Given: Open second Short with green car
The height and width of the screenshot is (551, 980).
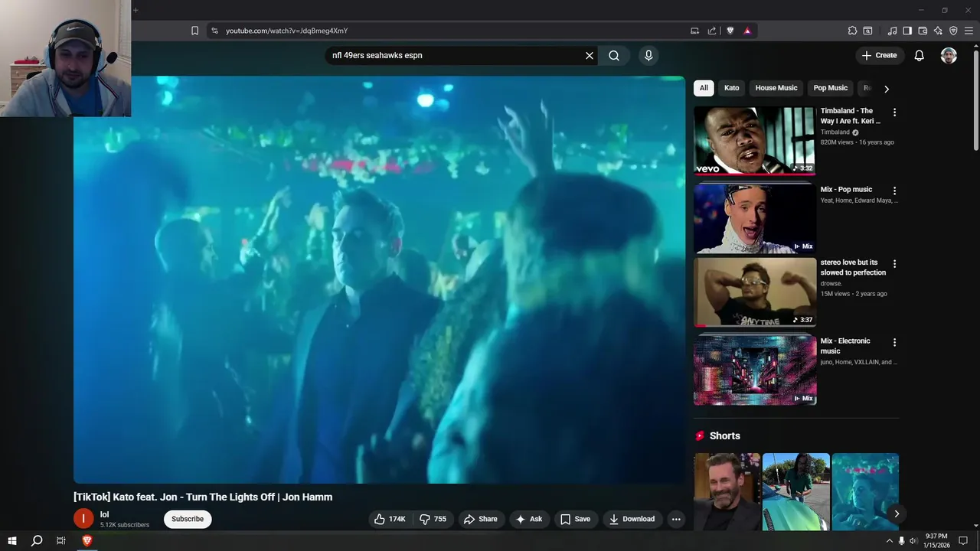Looking at the screenshot, I should [796, 492].
